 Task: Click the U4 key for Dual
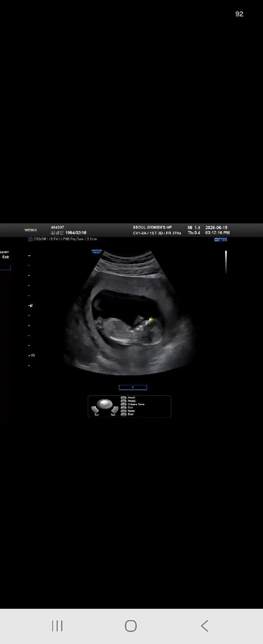pos(124,415)
